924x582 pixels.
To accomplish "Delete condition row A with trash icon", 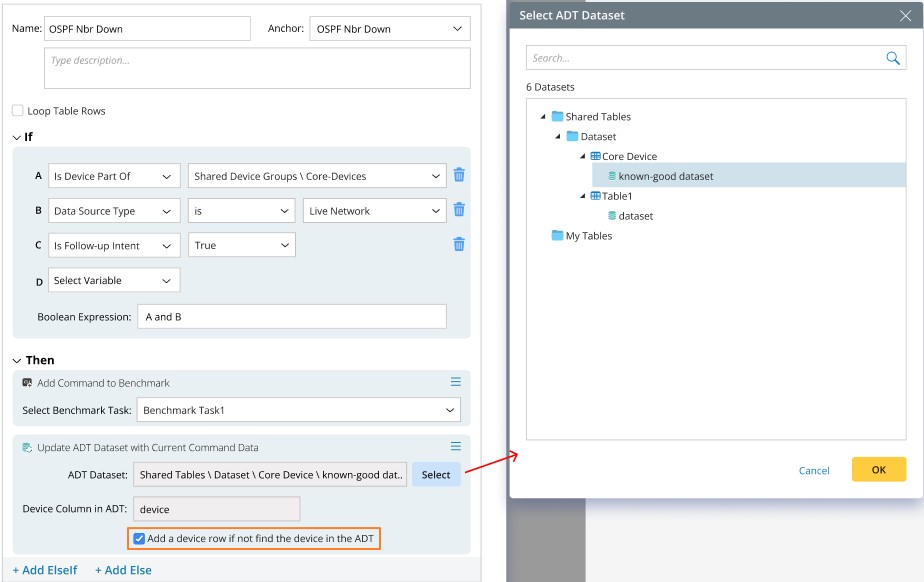I will (459, 175).
